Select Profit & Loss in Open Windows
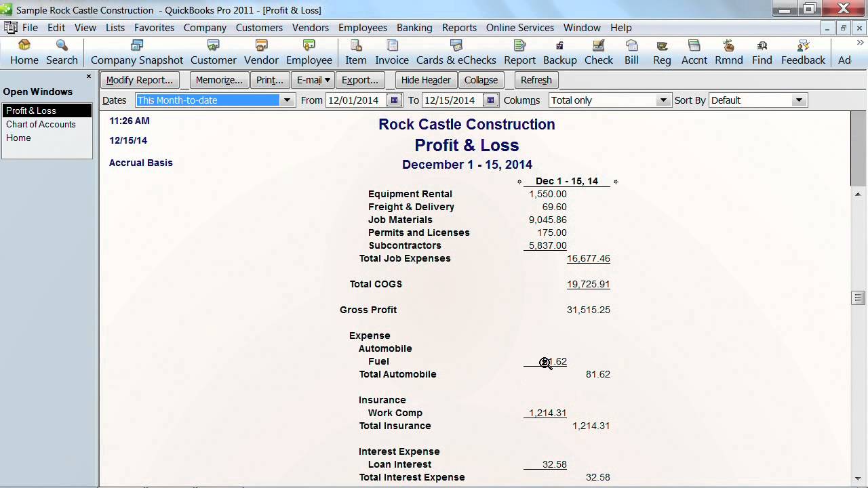 point(47,110)
